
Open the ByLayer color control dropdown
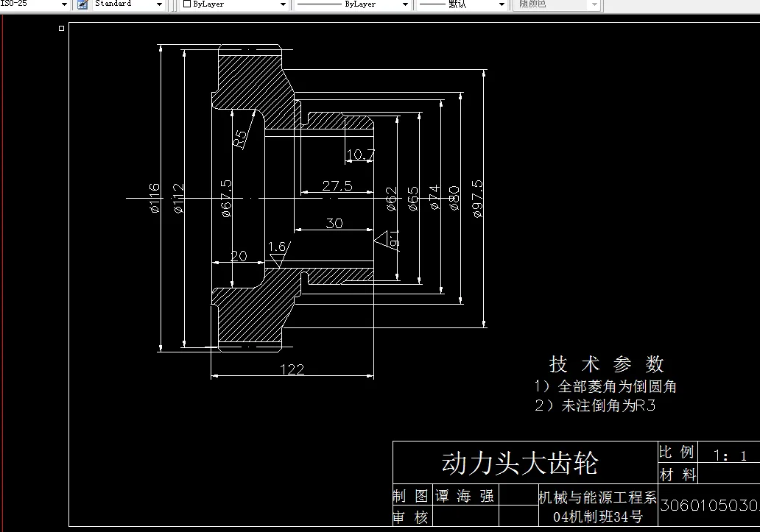click(282, 4)
